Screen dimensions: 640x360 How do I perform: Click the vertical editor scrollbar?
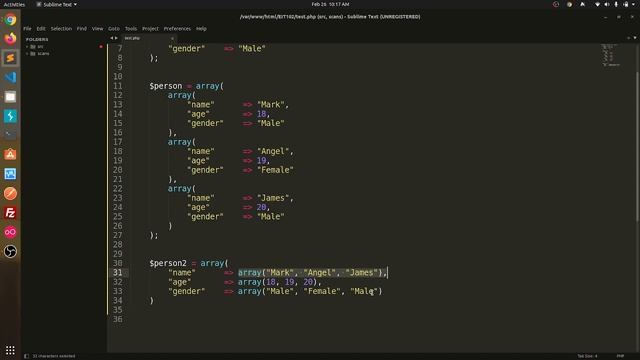click(637, 147)
